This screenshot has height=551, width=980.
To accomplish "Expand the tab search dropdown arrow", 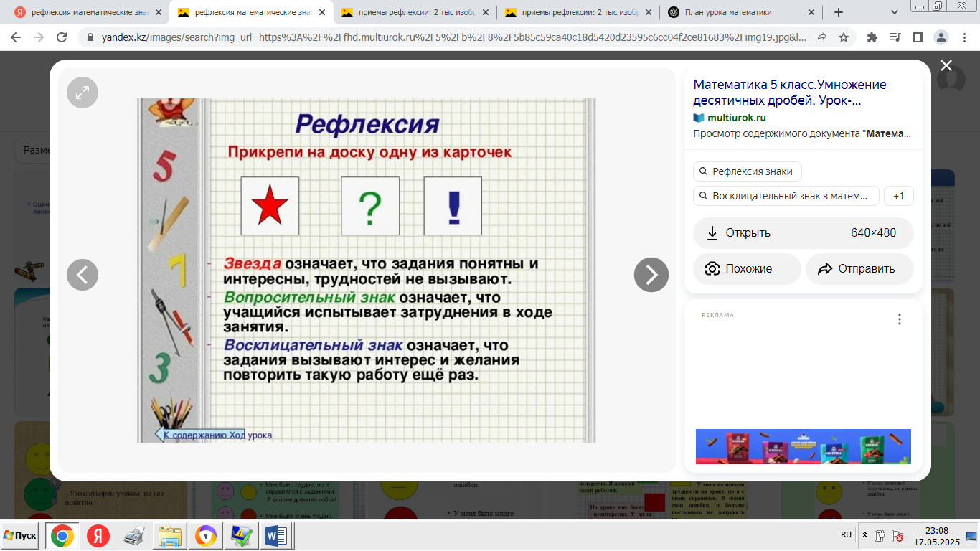I will pyautogui.click(x=895, y=12).
